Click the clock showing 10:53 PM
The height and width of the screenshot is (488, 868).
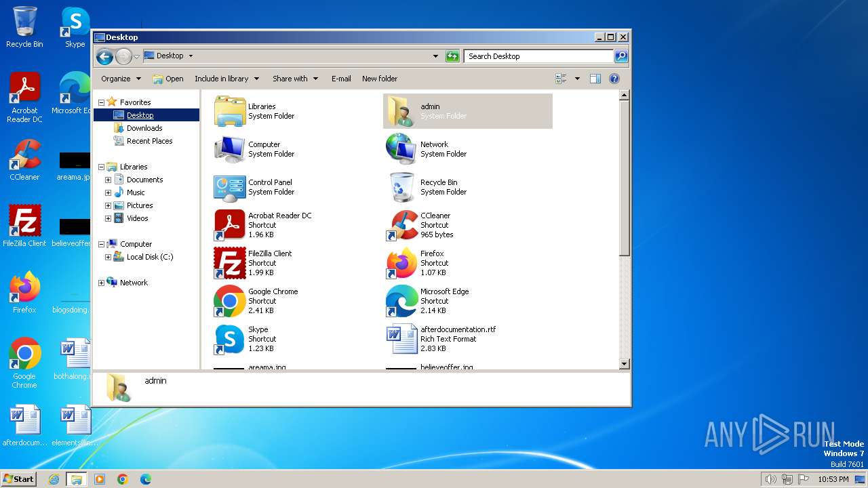(x=833, y=479)
